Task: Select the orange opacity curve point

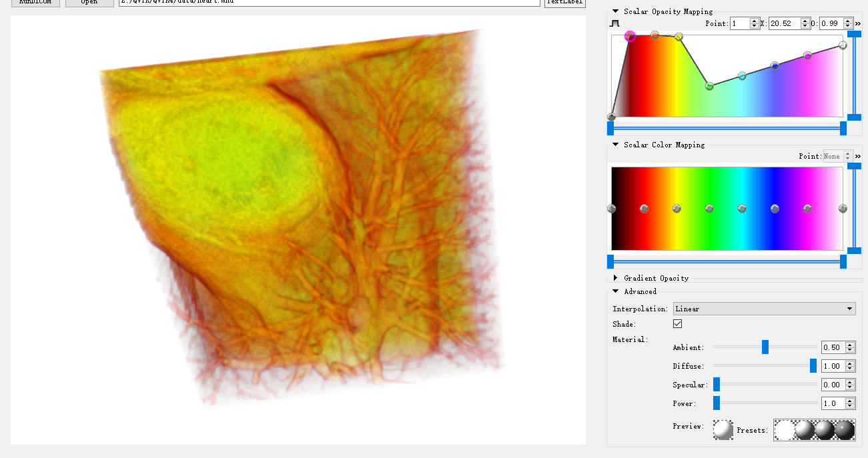Action: point(655,35)
